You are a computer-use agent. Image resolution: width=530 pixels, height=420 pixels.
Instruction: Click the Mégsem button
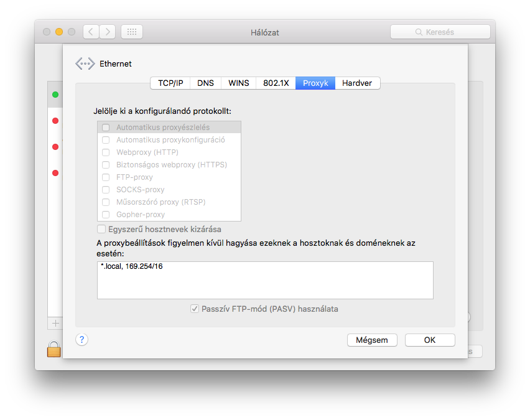[372, 340]
